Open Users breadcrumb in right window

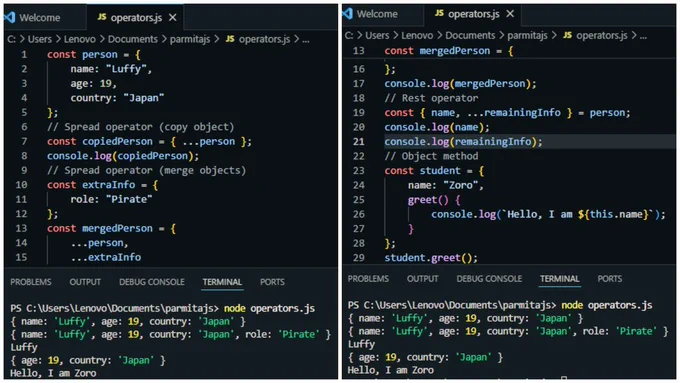pos(377,35)
